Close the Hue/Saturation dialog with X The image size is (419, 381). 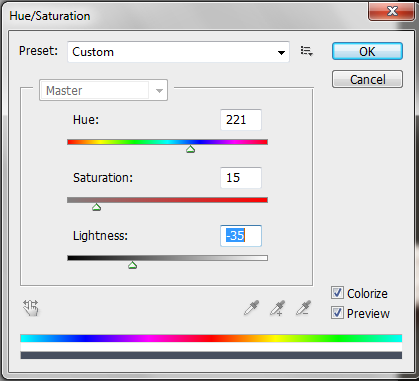pos(391,11)
